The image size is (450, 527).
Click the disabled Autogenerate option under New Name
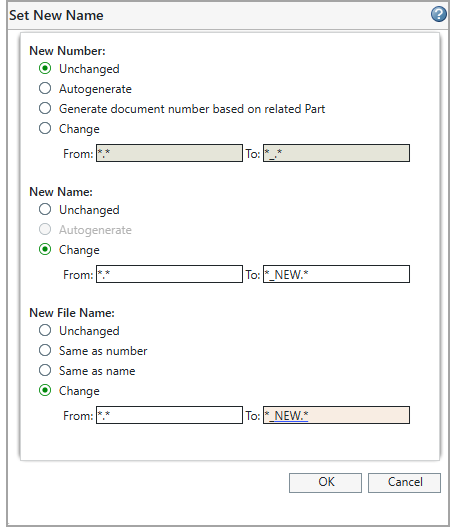coord(45,230)
